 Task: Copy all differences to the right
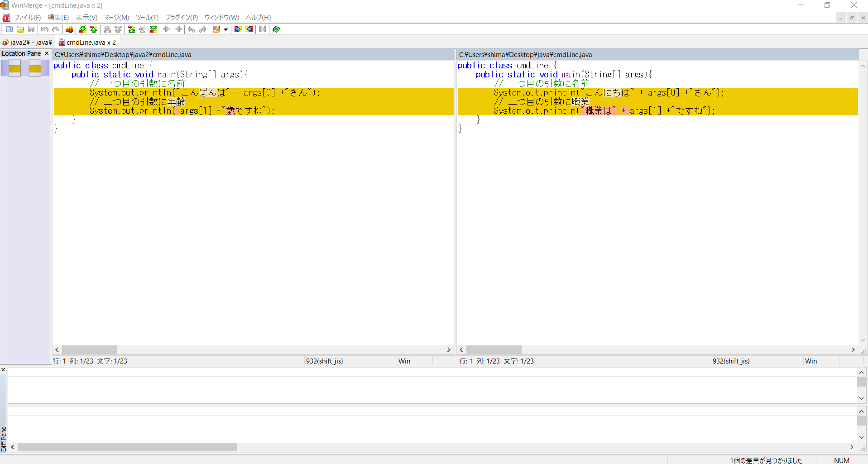coord(238,29)
